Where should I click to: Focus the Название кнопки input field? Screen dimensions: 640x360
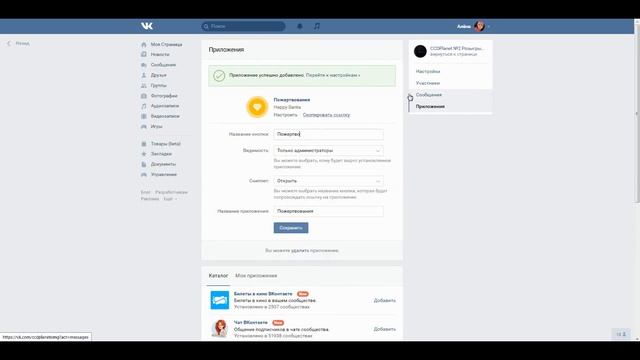pyautogui.click(x=329, y=134)
